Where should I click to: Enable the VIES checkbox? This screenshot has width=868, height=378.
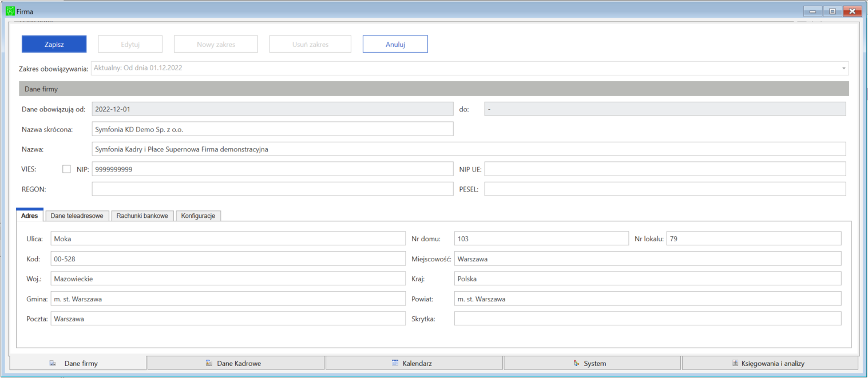coord(66,169)
